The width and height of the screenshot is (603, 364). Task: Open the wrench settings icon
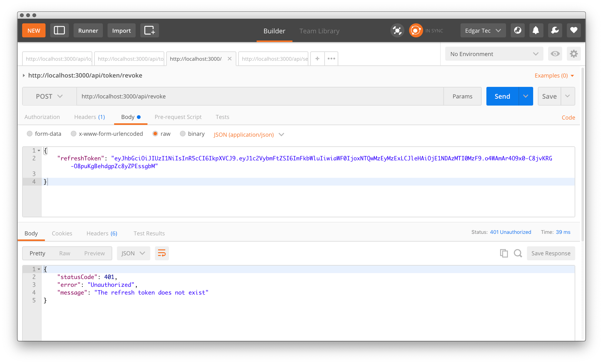[x=555, y=31]
